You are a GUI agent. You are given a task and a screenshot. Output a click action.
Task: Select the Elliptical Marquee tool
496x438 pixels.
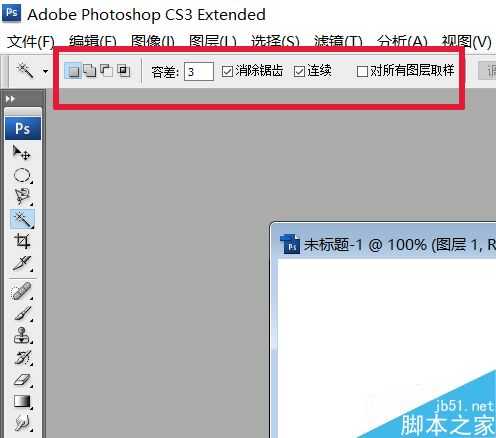(22, 175)
